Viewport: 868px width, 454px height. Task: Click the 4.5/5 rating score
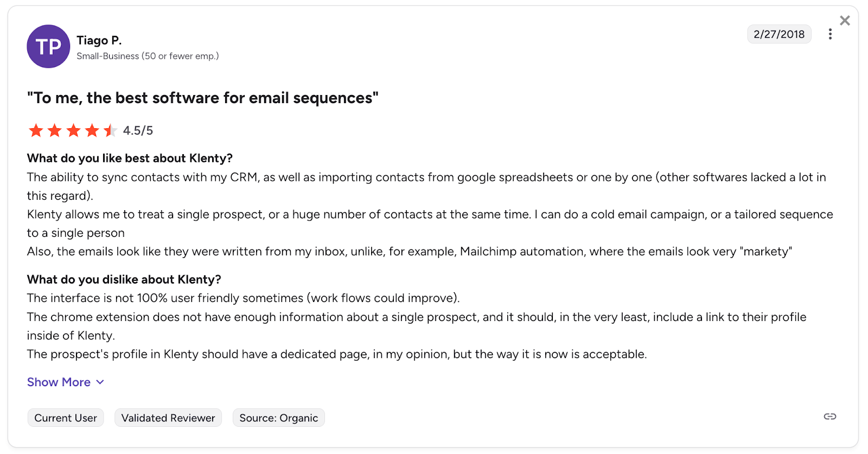[138, 130]
